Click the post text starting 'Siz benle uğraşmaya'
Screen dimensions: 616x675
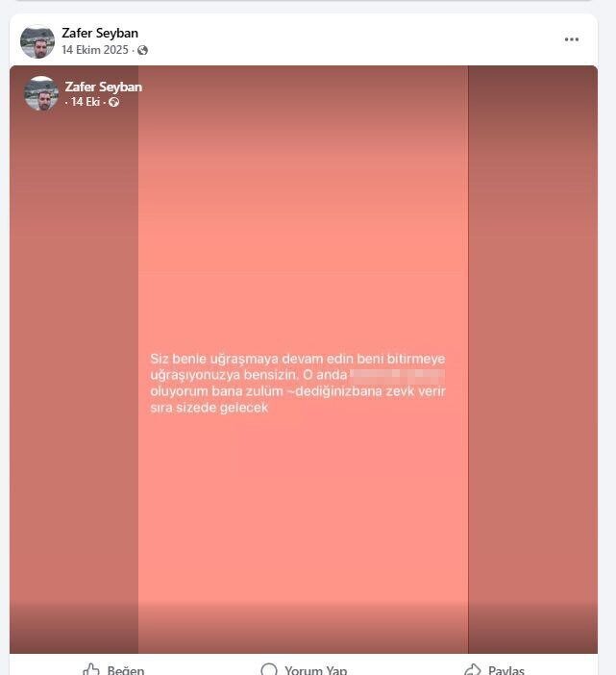coord(297,383)
